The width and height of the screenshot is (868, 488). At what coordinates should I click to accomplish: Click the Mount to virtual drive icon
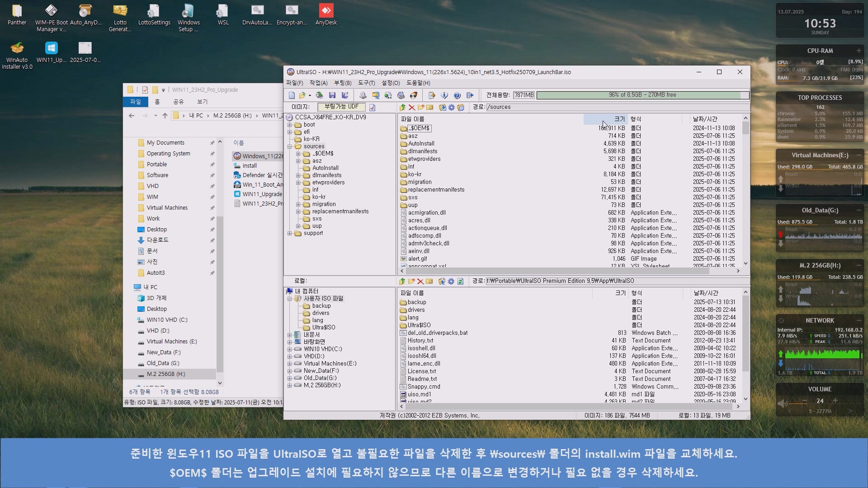point(401,95)
